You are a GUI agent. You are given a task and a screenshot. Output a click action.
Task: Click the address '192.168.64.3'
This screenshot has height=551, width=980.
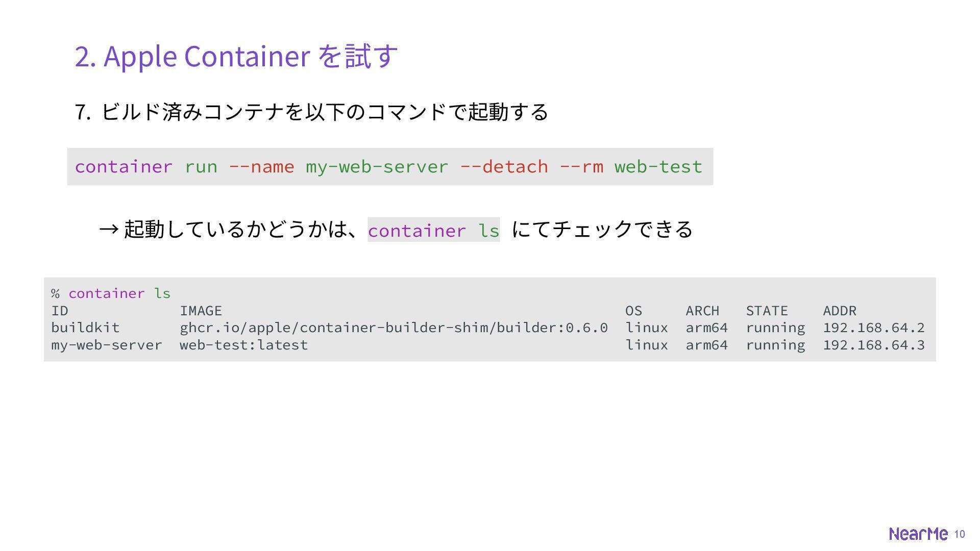(874, 345)
